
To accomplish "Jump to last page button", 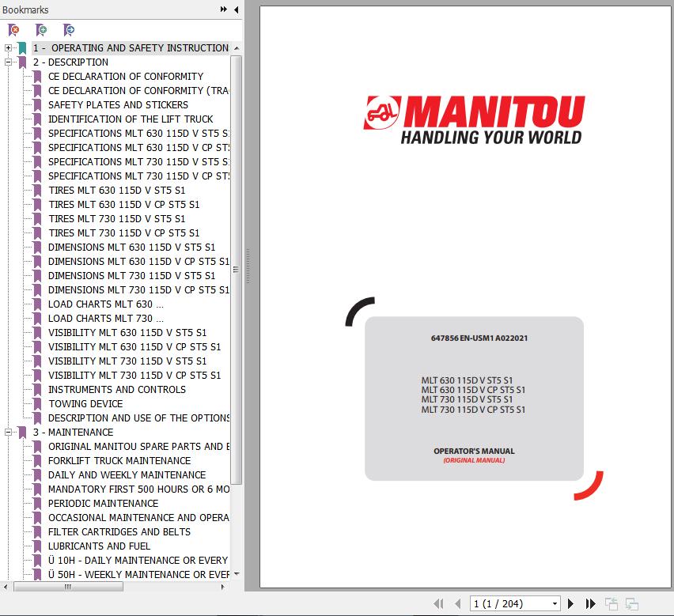I will (x=591, y=603).
